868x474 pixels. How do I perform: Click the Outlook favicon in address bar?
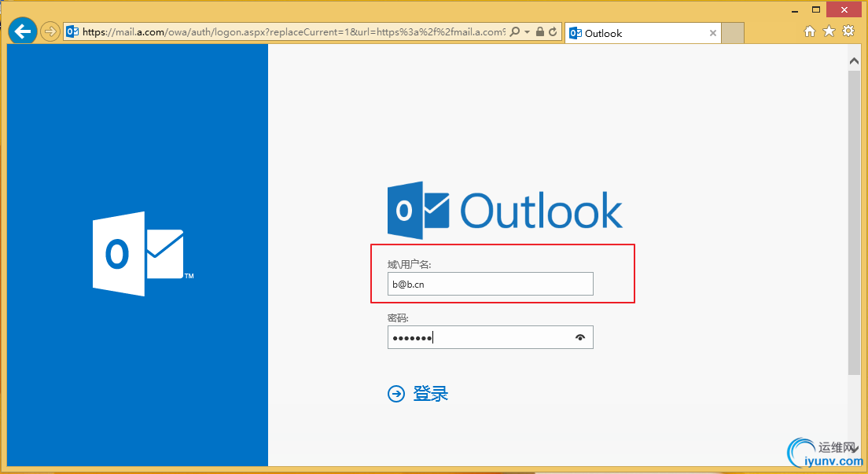click(x=72, y=32)
